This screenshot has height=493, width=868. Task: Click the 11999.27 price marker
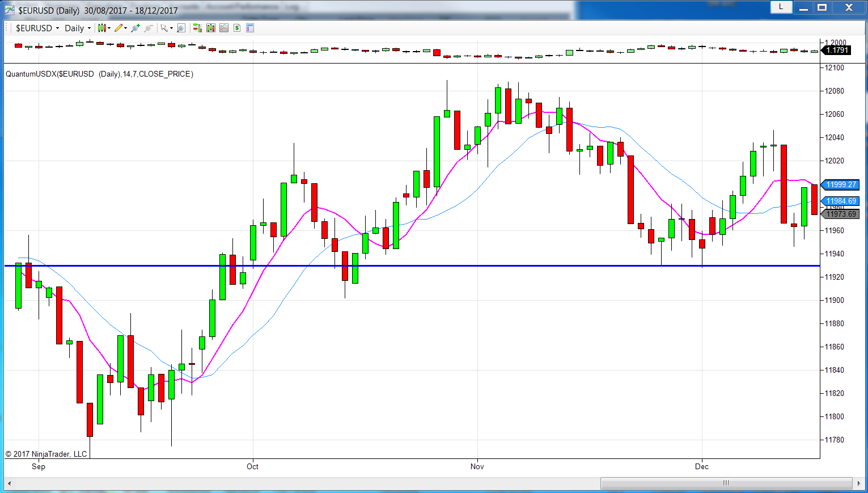pos(841,184)
